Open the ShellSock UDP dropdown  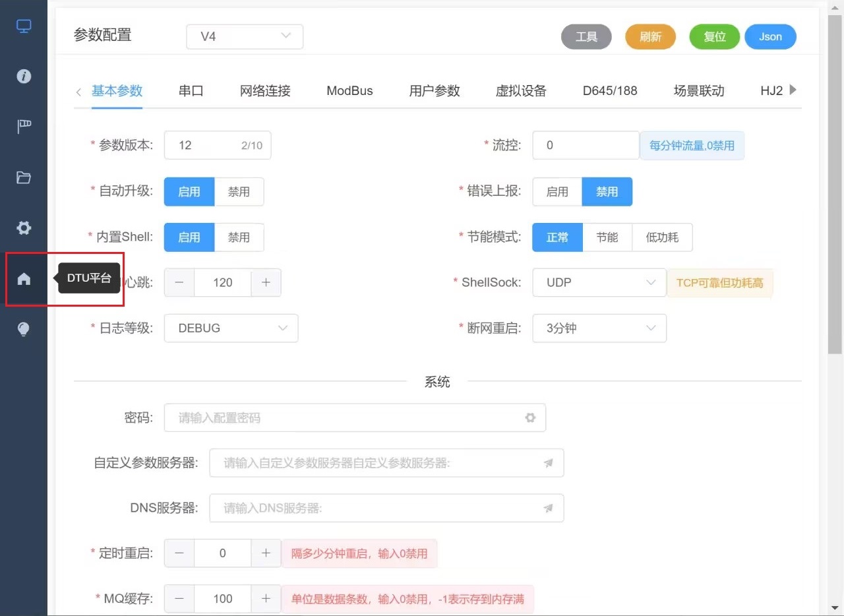pyautogui.click(x=599, y=282)
